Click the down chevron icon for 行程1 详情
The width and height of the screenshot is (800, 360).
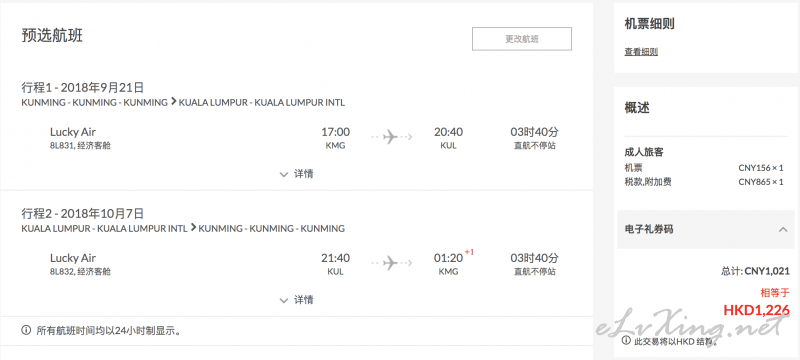(x=284, y=174)
